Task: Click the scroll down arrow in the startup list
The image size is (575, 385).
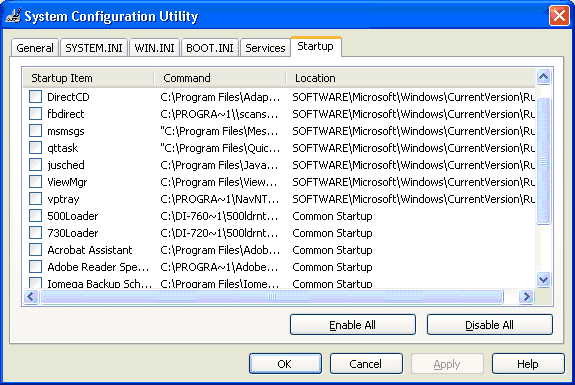Action: 543,280
